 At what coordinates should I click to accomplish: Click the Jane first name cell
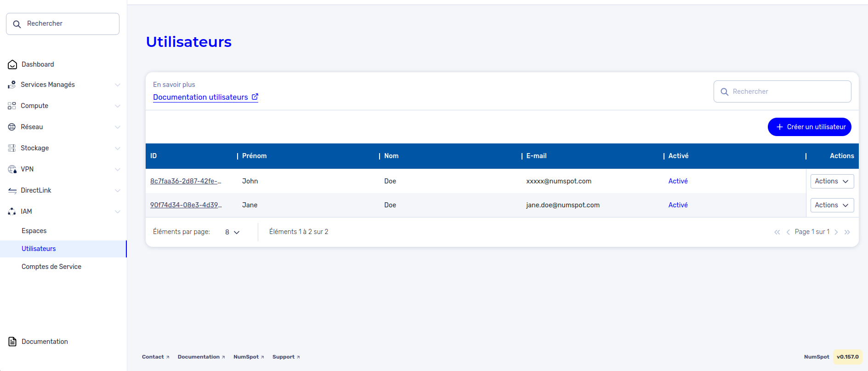coord(250,205)
